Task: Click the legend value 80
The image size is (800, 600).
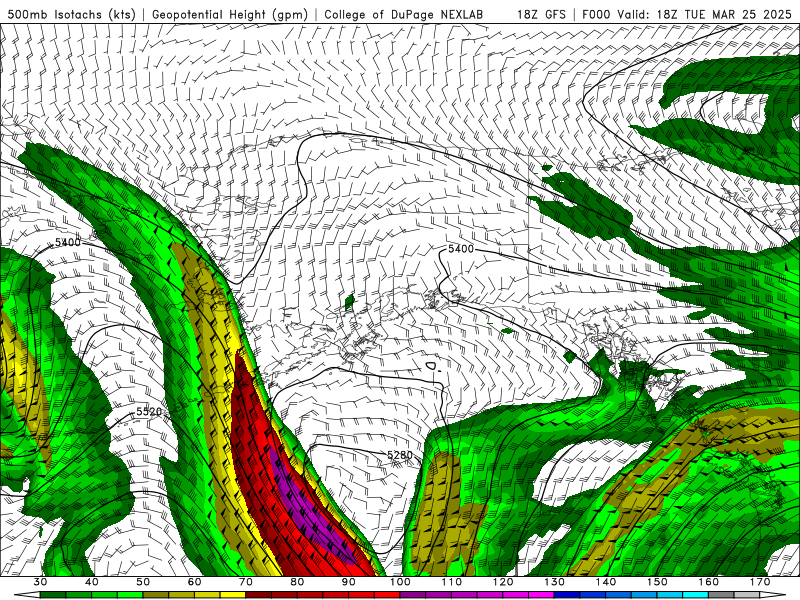Action: (297, 582)
